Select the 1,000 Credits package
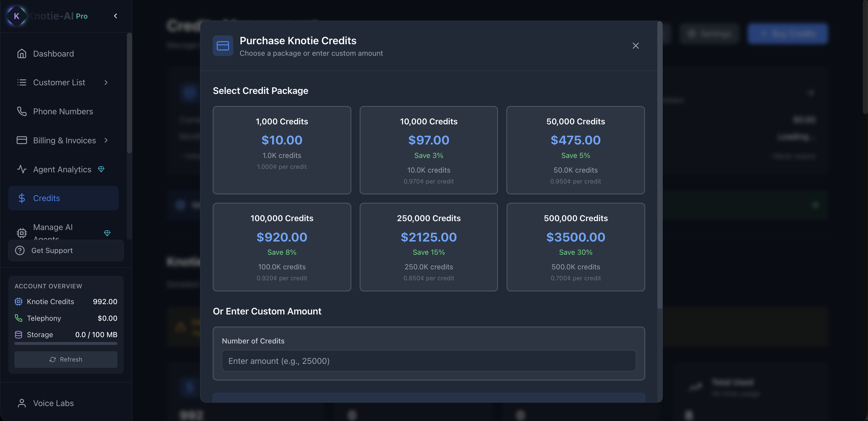This screenshot has width=868, height=421. 282,150
